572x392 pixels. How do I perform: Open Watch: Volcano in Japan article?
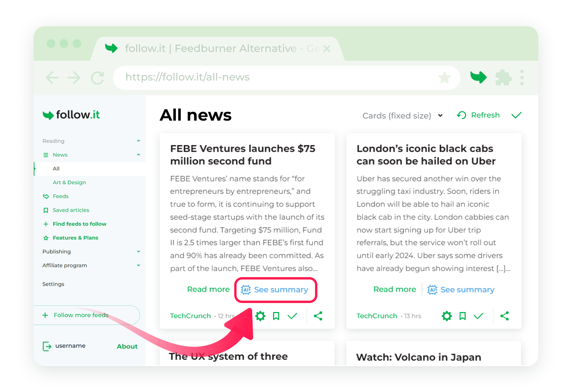tap(419, 357)
